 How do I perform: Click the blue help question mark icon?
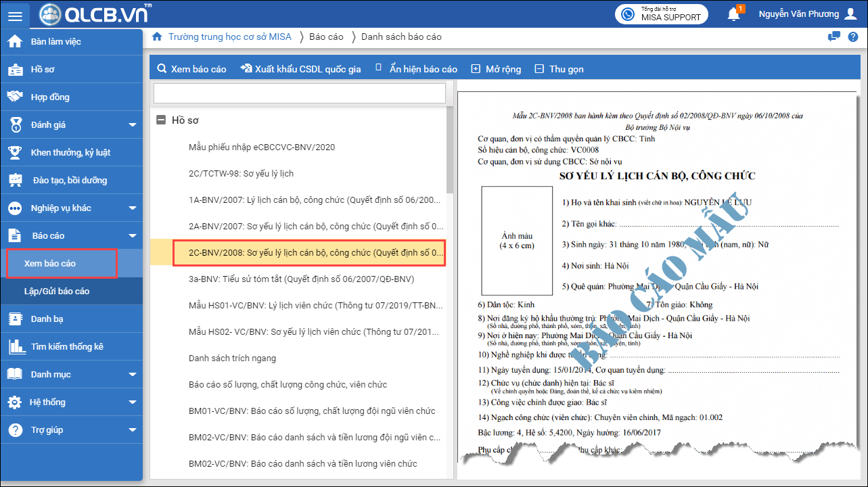[x=853, y=37]
